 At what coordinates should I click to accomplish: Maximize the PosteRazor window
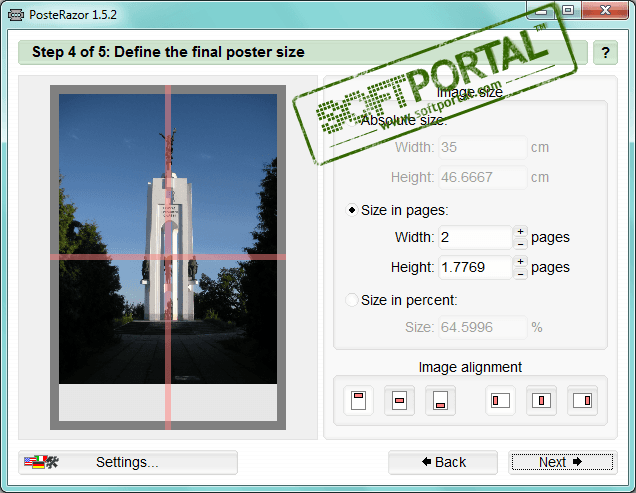[568, 10]
